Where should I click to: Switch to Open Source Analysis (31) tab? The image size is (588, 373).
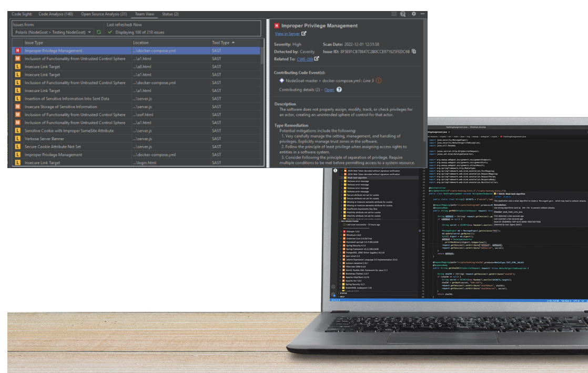pyautogui.click(x=104, y=14)
